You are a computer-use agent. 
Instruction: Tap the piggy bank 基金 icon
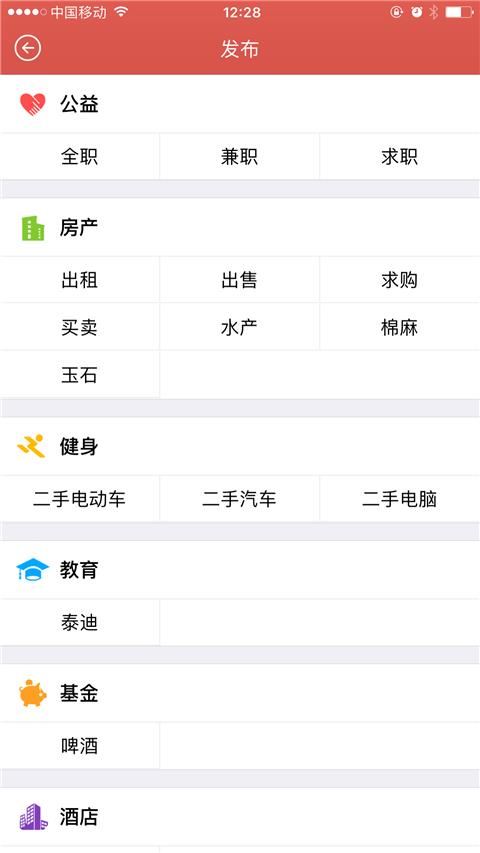pyautogui.click(x=33, y=693)
